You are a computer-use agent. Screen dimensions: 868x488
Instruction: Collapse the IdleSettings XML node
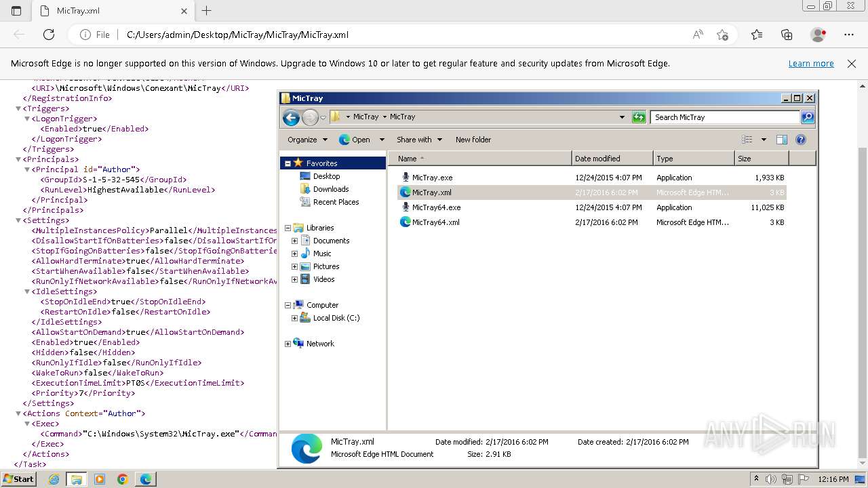click(28, 291)
